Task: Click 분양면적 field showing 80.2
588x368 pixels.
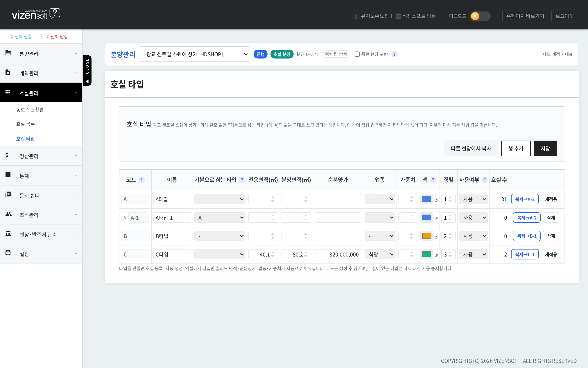Action: 296,254
